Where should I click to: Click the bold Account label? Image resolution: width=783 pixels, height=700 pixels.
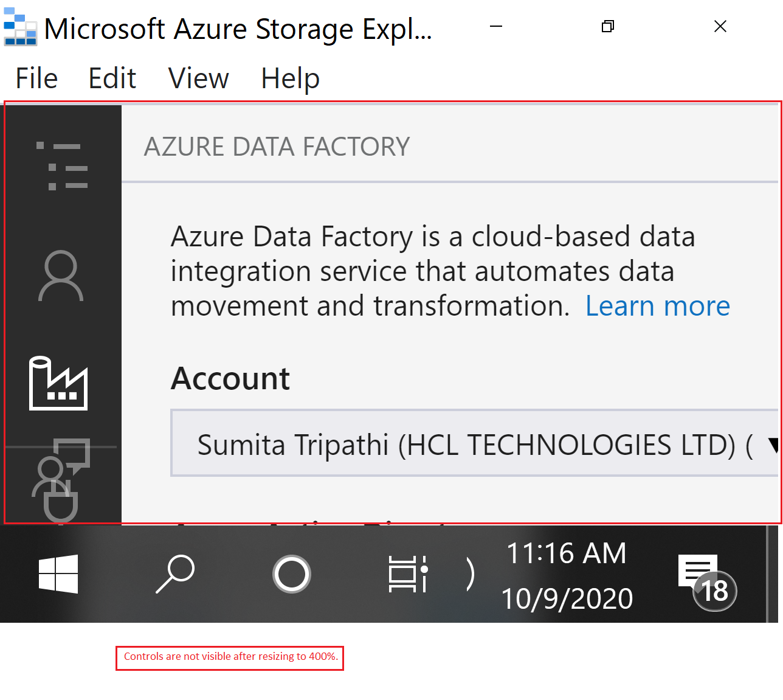click(230, 378)
